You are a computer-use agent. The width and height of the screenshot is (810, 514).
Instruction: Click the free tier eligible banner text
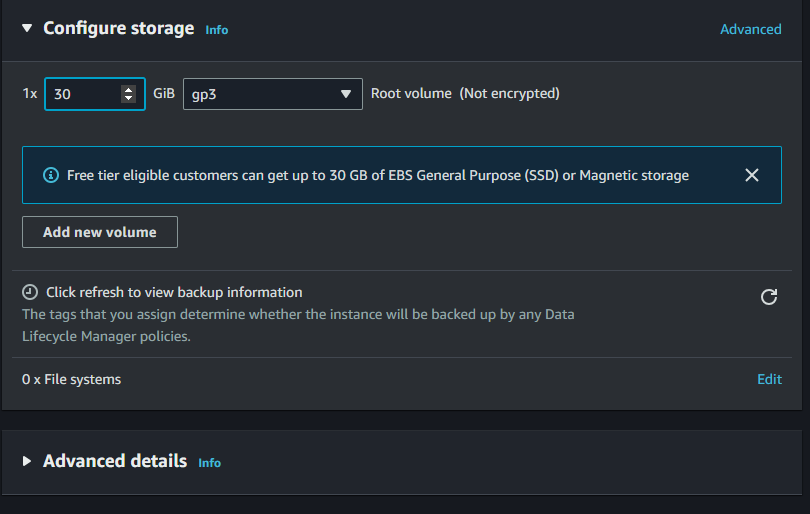pyautogui.click(x=378, y=176)
